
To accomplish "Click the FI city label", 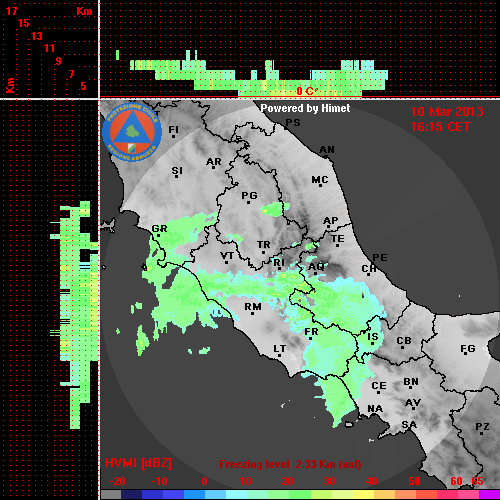I will [x=173, y=129].
